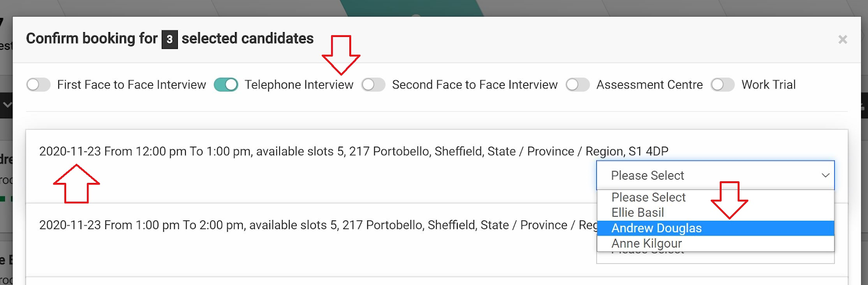Image resolution: width=868 pixels, height=285 pixels.
Task: Switch on the Work Trial toggle
Action: click(723, 85)
